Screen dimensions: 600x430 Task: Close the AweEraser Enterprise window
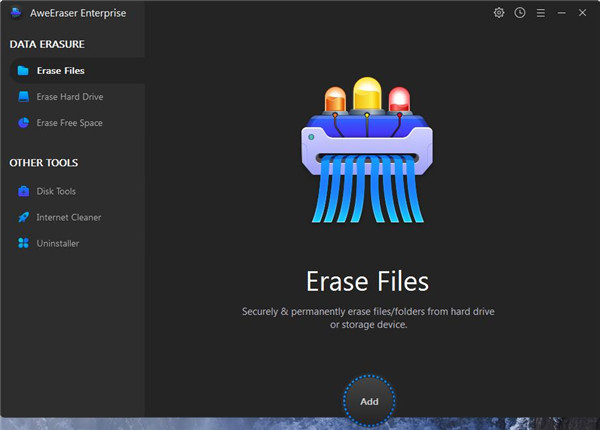(x=583, y=13)
